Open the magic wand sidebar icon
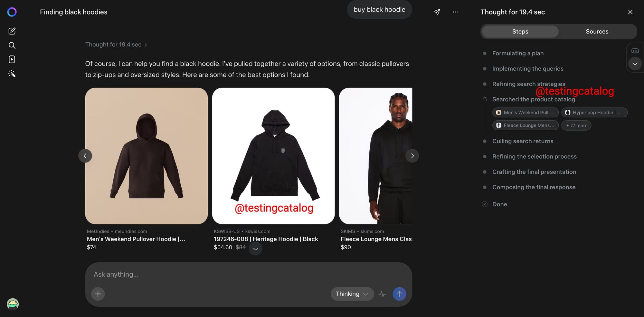The height and width of the screenshot is (317, 644). pyautogui.click(x=12, y=74)
